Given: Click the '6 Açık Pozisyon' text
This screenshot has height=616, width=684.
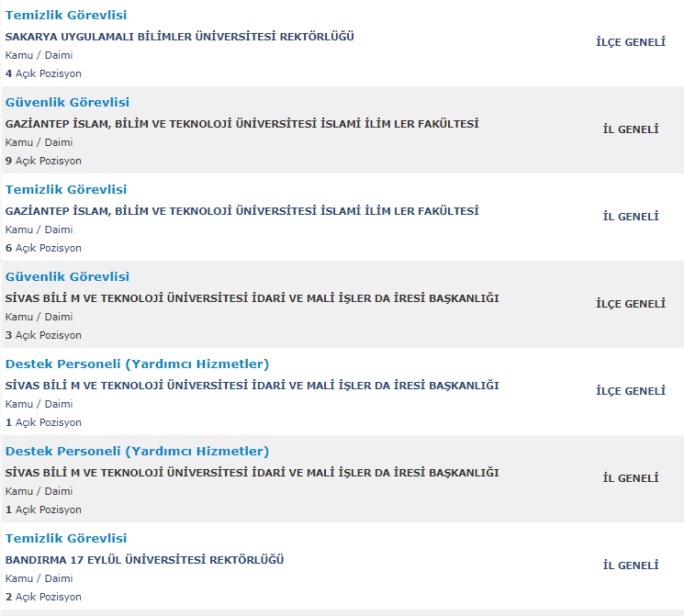Looking at the screenshot, I should 43,248.
